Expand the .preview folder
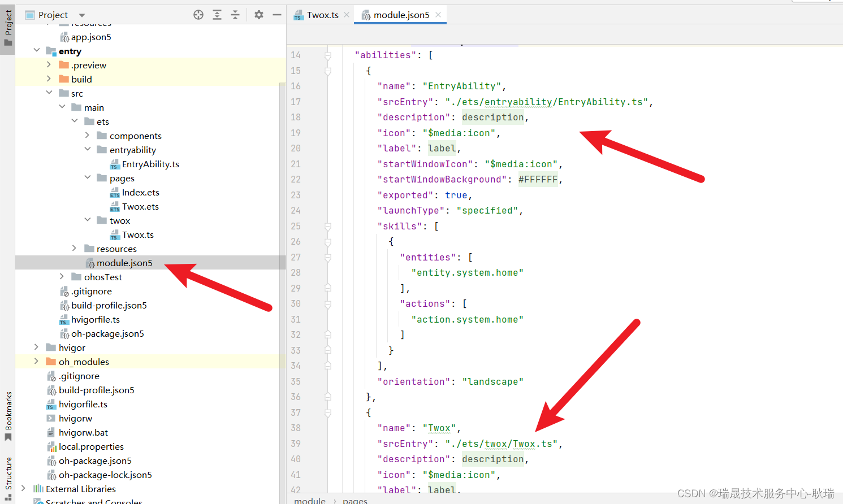 click(49, 65)
